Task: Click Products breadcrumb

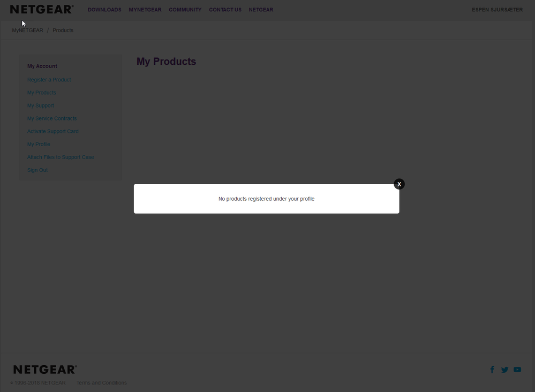Action: pyautogui.click(x=63, y=31)
